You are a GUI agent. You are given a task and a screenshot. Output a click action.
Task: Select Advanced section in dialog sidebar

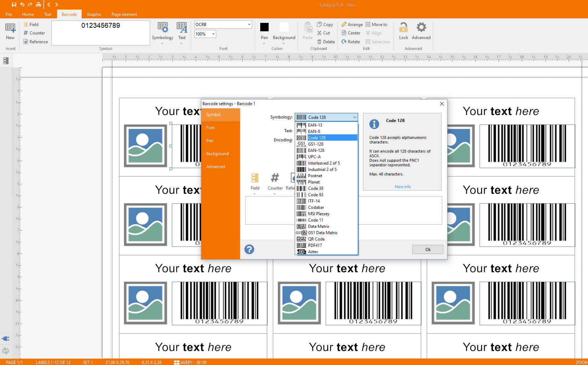221,167
